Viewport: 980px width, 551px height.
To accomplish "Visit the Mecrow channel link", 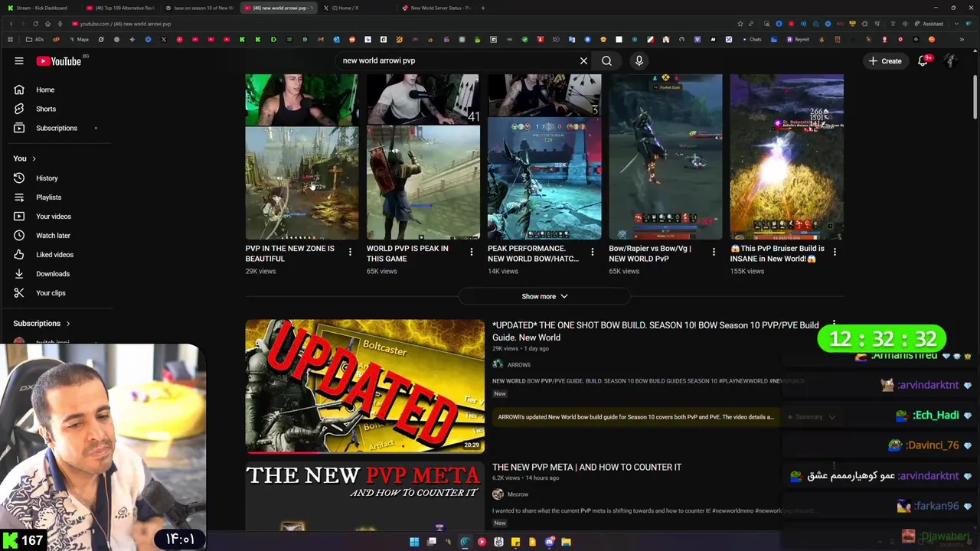I will (x=518, y=494).
